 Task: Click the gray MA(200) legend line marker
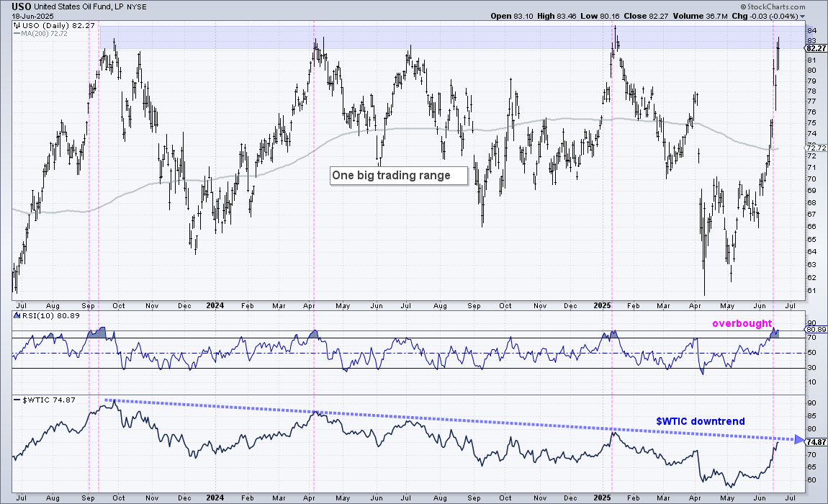click(17, 33)
